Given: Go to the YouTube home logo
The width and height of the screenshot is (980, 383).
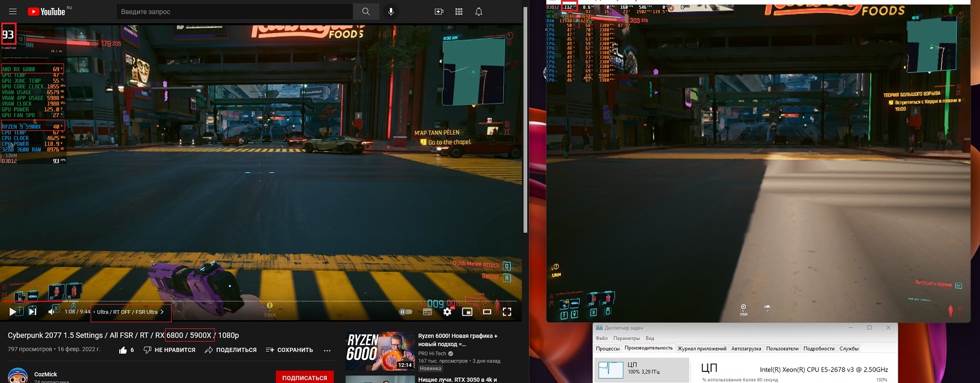Looking at the screenshot, I should tap(46, 12).
